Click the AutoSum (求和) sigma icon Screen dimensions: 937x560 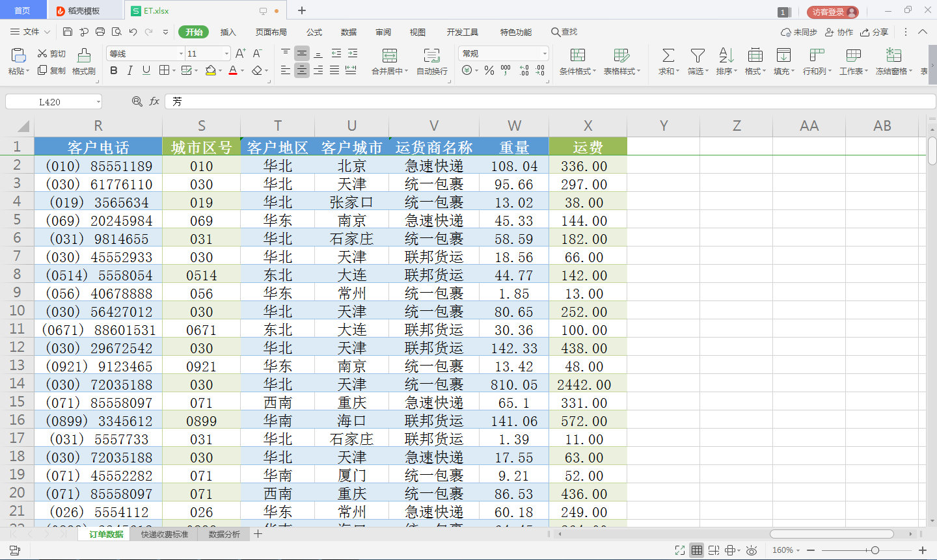coord(668,55)
